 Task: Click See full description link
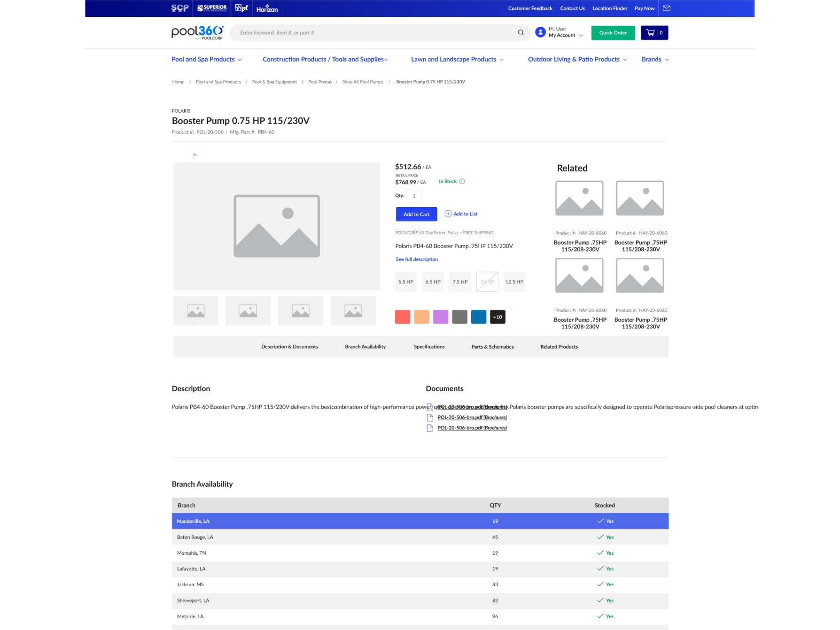coord(417,259)
